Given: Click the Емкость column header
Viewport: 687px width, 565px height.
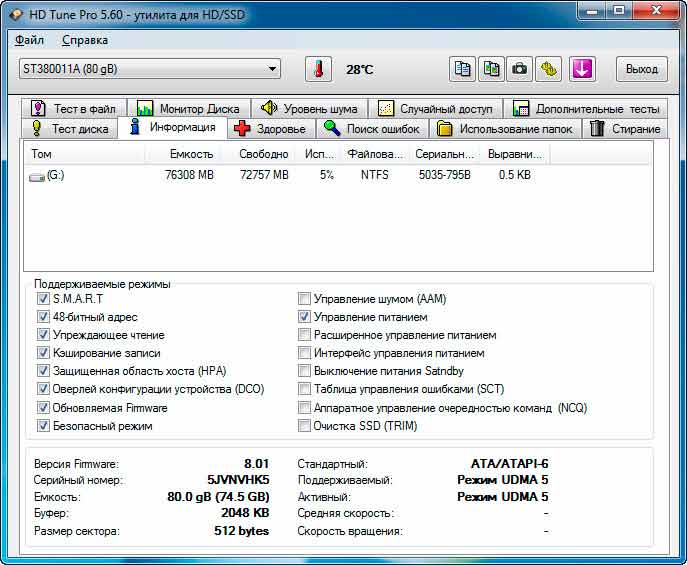Looking at the screenshot, I should (x=182, y=154).
